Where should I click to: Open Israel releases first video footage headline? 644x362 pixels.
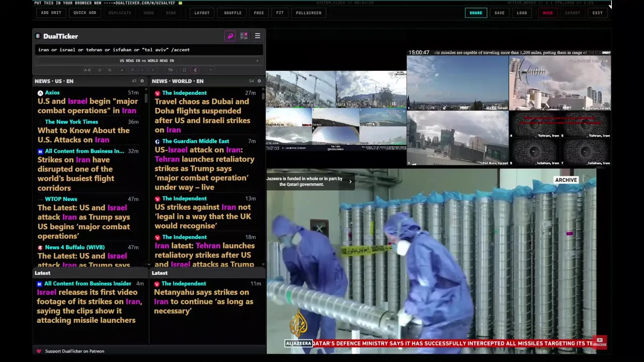pyautogui.click(x=89, y=306)
